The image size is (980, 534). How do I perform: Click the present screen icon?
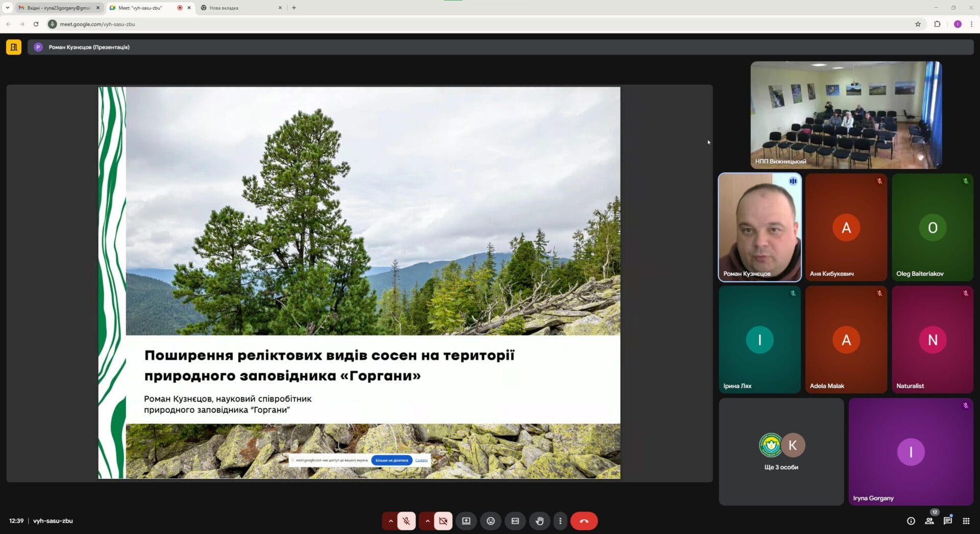click(466, 521)
